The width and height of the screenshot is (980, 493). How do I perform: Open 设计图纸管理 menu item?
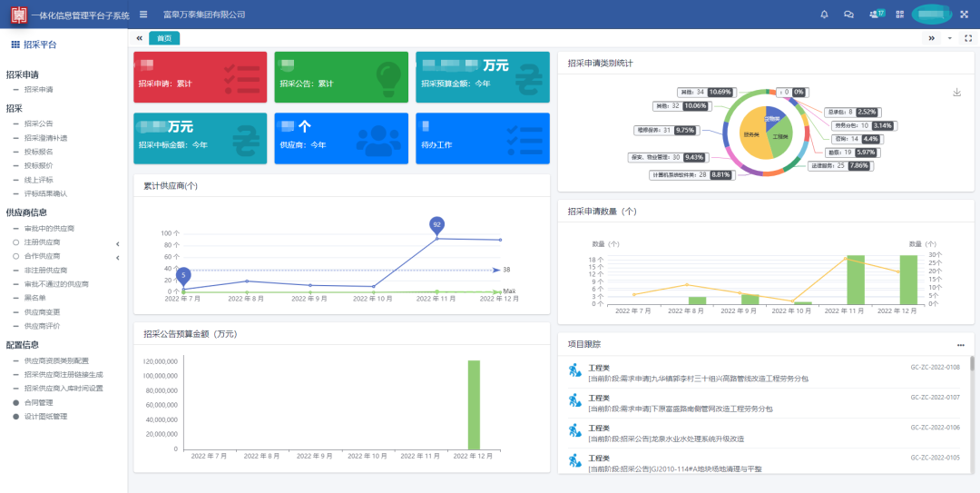click(x=45, y=417)
